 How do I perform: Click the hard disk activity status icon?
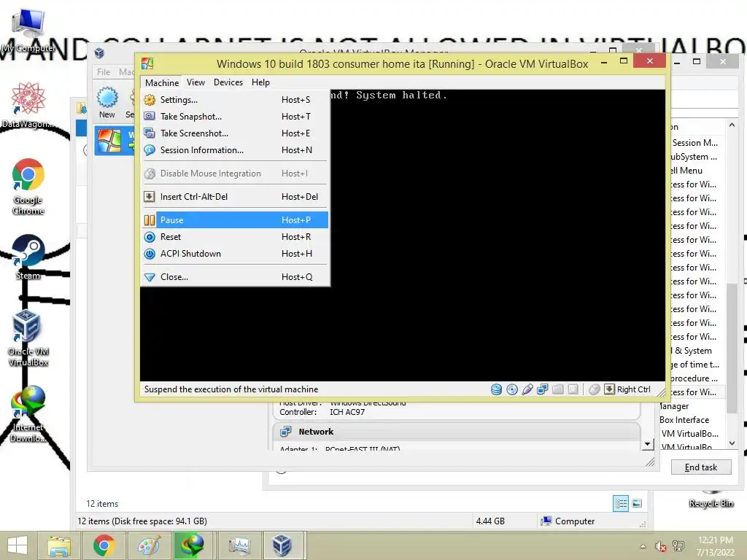coord(496,389)
